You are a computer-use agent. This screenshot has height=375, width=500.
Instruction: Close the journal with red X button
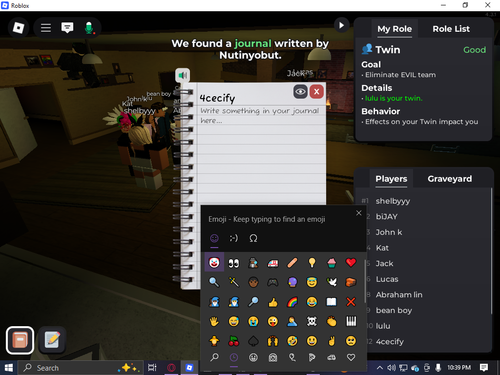point(317,92)
